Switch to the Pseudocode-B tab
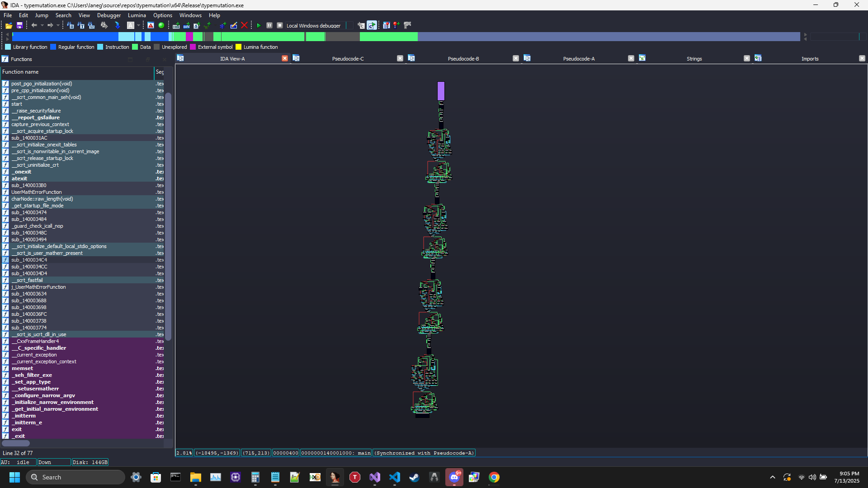The image size is (868, 488). pos(463,59)
